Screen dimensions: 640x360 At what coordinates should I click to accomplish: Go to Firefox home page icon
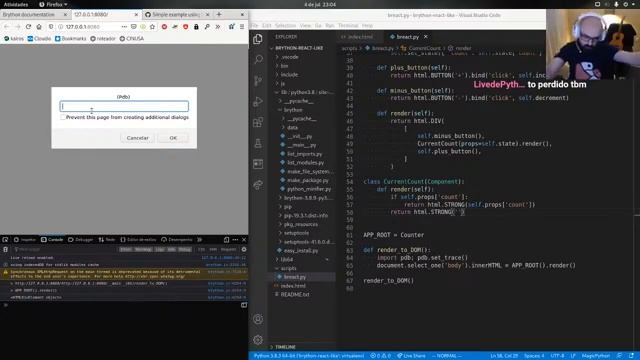click(39, 27)
